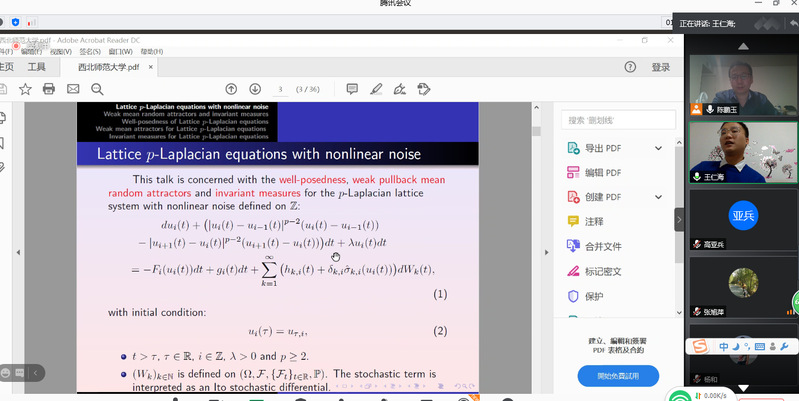Open the 工具 tab
799x401 pixels.
pos(37,67)
